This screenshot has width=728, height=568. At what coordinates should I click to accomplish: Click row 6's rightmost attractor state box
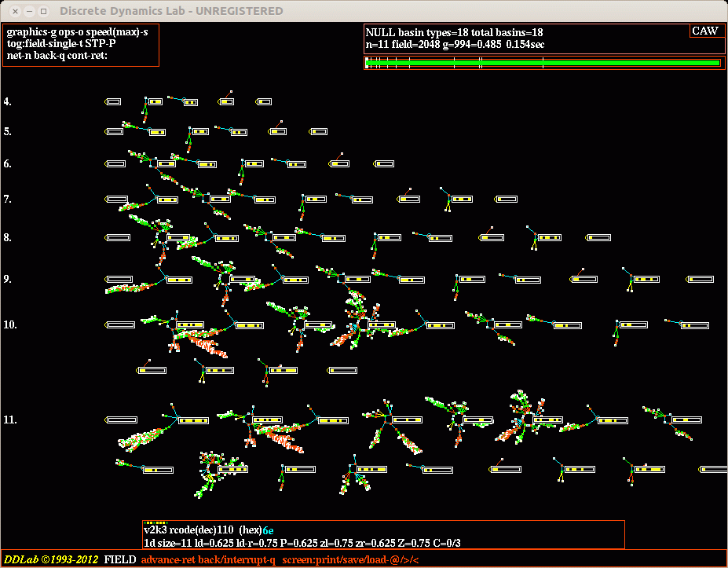click(384, 164)
